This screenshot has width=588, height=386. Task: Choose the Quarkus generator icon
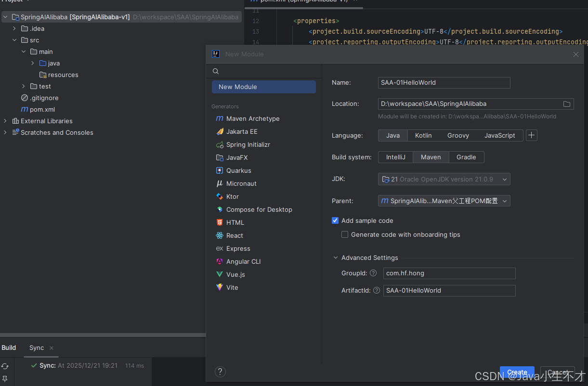[x=220, y=170]
